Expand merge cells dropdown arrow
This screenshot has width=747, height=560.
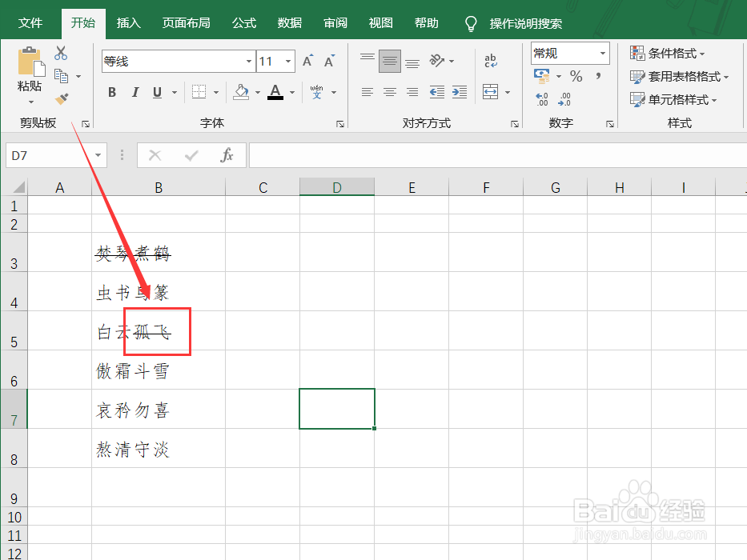click(508, 92)
